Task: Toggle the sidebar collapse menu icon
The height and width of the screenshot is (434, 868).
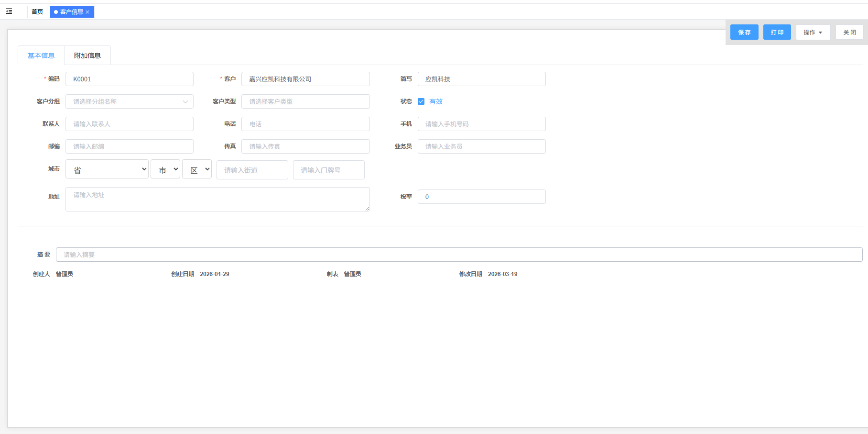Action: click(x=9, y=11)
